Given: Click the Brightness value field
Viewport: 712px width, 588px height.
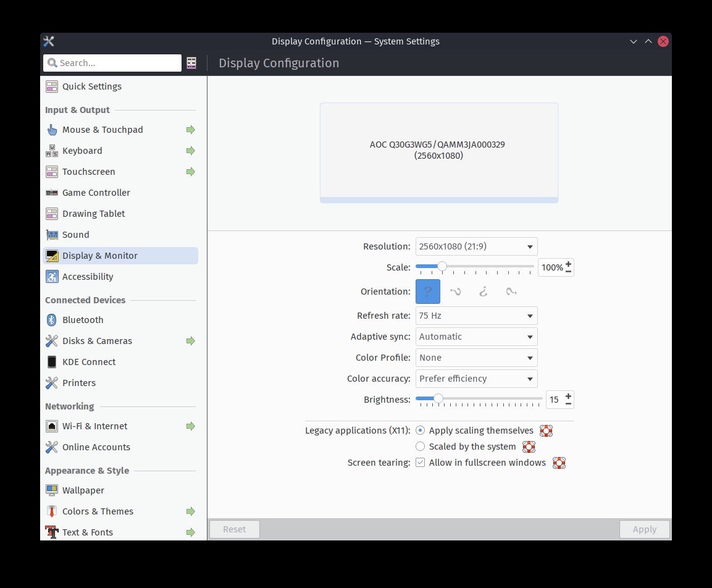Looking at the screenshot, I should (555, 400).
